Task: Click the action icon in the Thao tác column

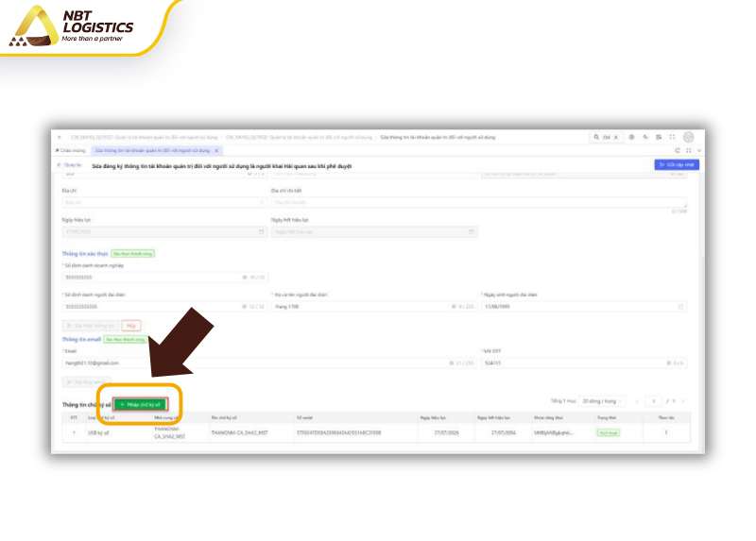Action: coord(666,432)
